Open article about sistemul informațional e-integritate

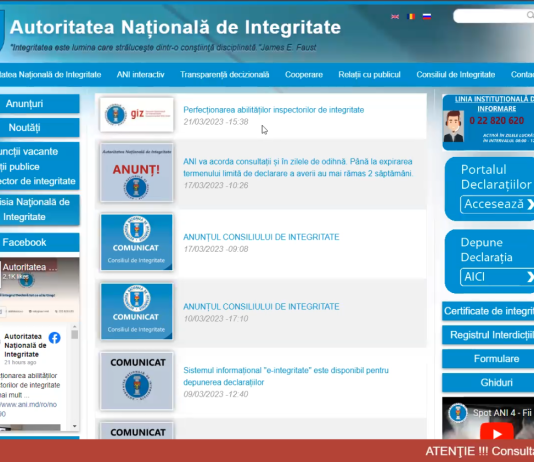pos(286,376)
